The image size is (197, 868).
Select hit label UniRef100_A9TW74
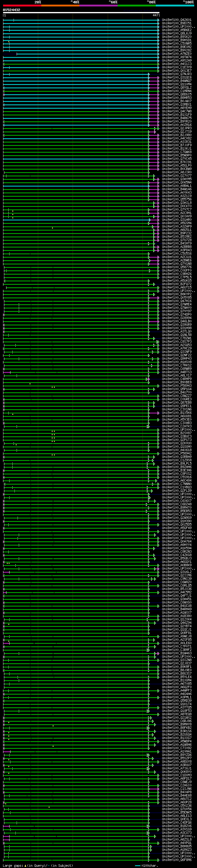click(x=177, y=57)
